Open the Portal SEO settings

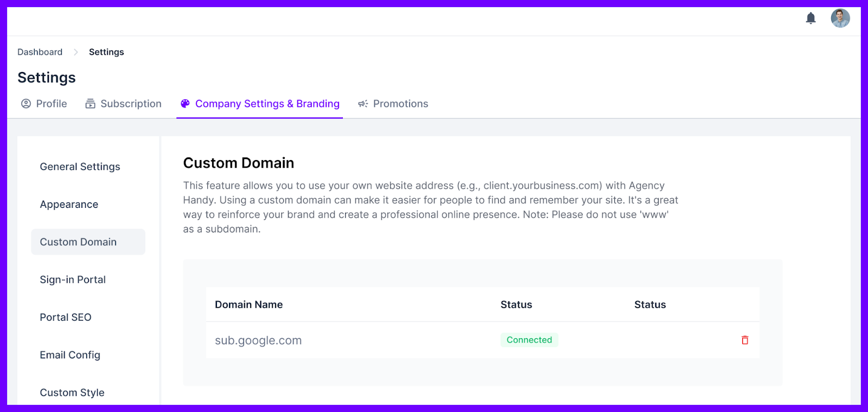pyautogui.click(x=66, y=317)
